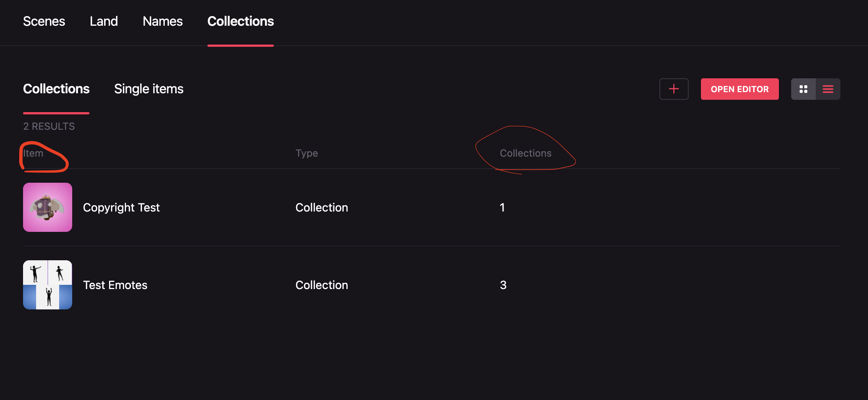The width and height of the screenshot is (868, 400).
Task: Select the Land tab
Action: [104, 21]
